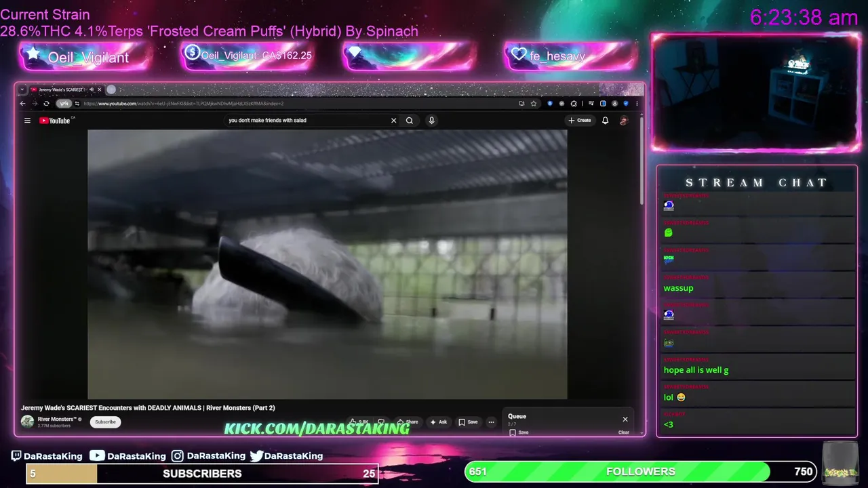
Task: Click the Oeil_Vigilant star badge
Action: (x=85, y=57)
